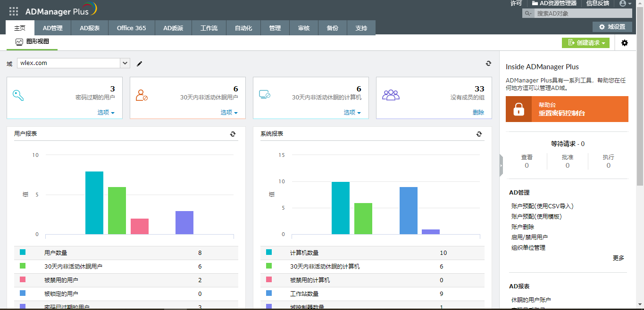Viewport: 644px width, 310px height.
Task: Open the 审核 tab
Action: [x=304, y=28]
